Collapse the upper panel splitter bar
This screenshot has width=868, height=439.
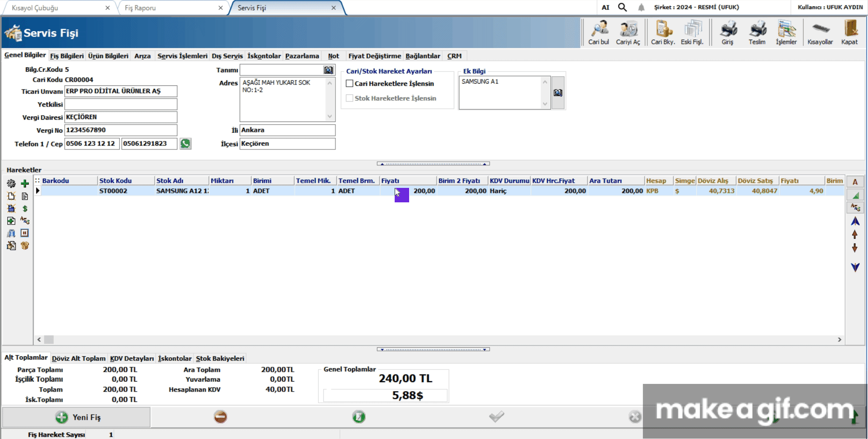(x=433, y=164)
